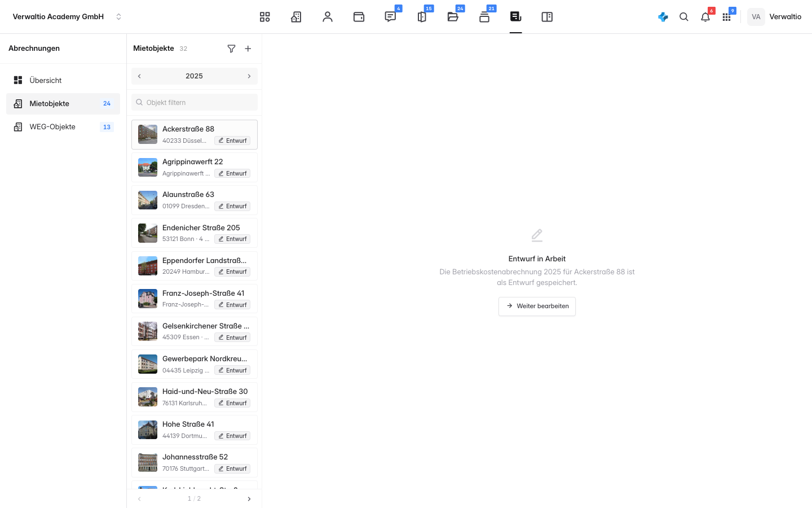Open the filter funnel icon in Mietobjekte
Screen dimensions: 812x508
point(231,49)
